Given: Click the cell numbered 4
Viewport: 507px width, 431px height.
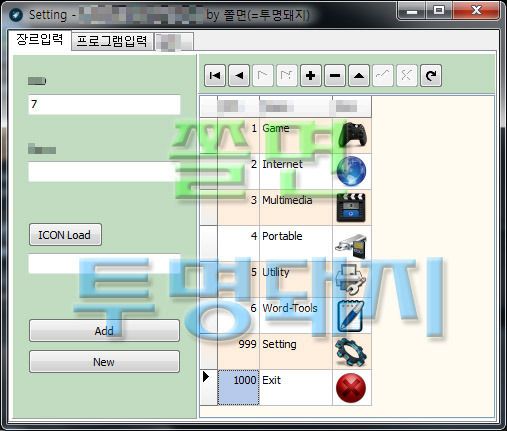Looking at the screenshot, I should coord(238,244).
